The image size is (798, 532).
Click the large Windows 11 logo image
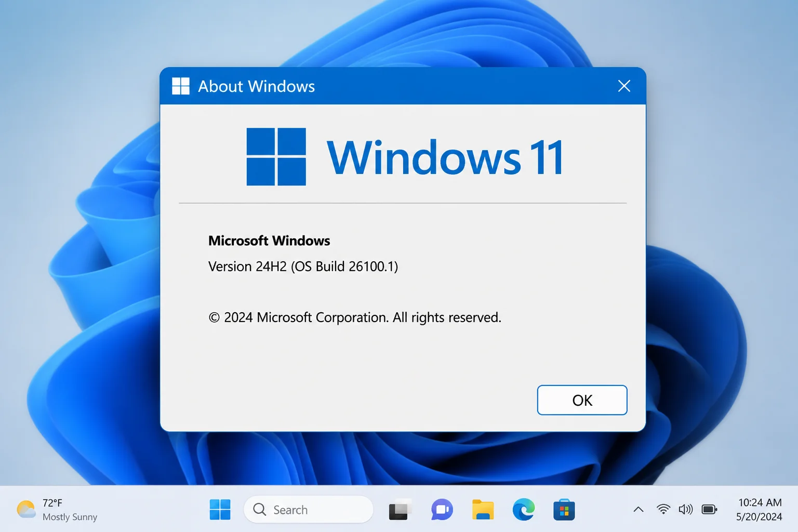[276, 156]
